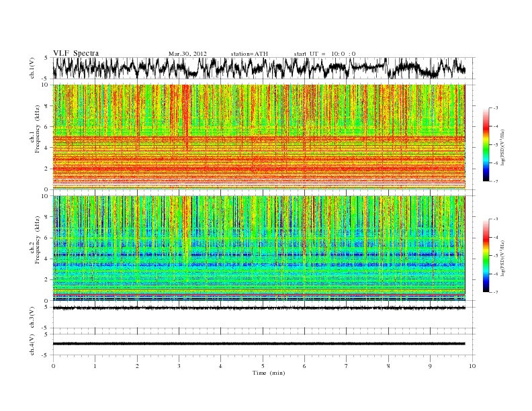Viewport: 532px width, 411px height.
Task: Click time axis tick label '7'
Action: (x=347, y=366)
